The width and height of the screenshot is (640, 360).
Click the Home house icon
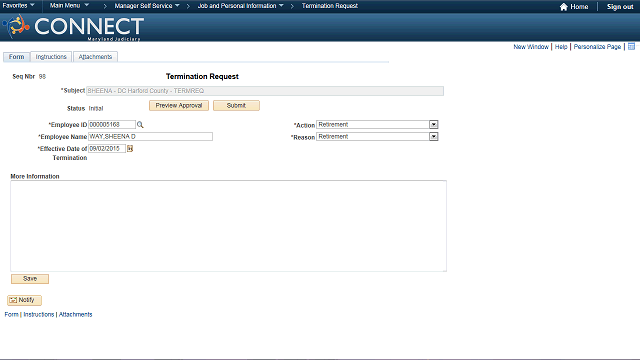(x=563, y=7)
